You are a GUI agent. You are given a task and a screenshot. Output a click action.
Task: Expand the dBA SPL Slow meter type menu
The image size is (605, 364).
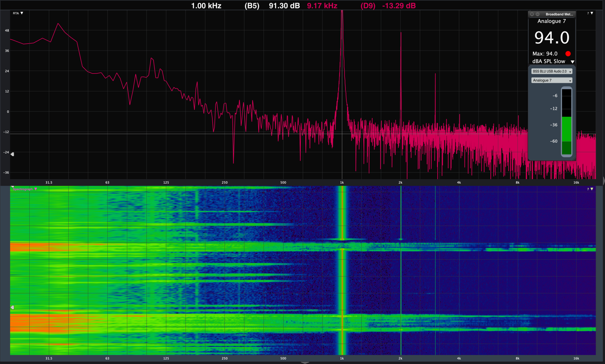(x=572, y=61)
